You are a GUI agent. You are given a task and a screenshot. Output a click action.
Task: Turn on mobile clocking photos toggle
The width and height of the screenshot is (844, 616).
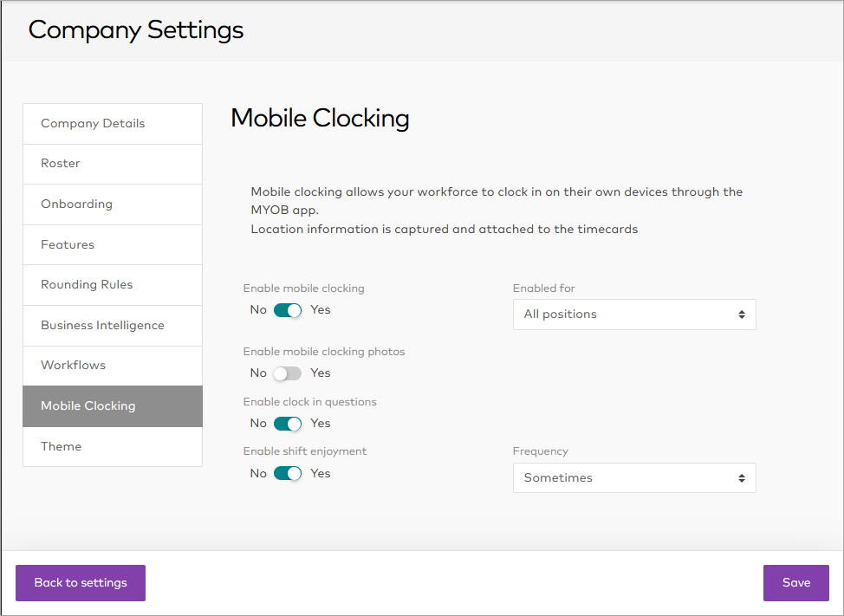[x=288, y=373]
